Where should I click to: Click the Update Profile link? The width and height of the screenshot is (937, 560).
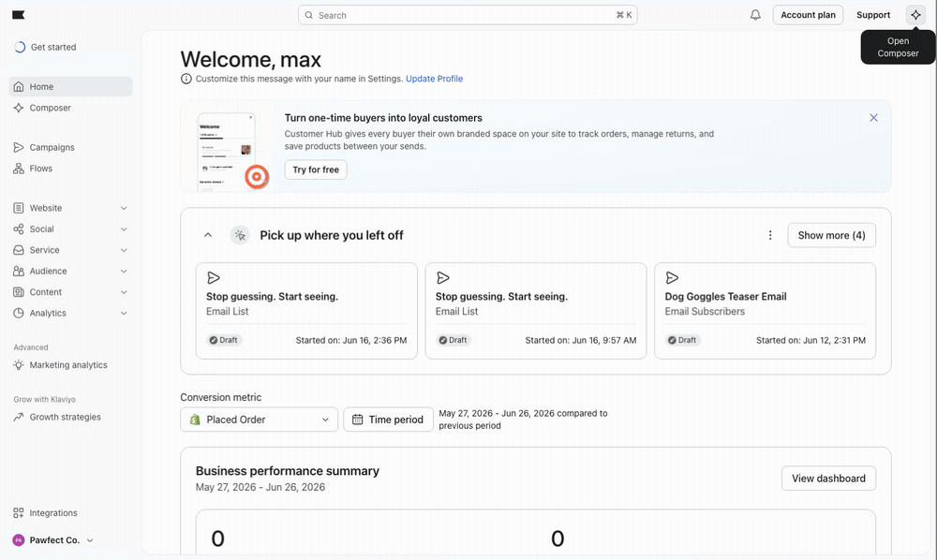(435, 79)
